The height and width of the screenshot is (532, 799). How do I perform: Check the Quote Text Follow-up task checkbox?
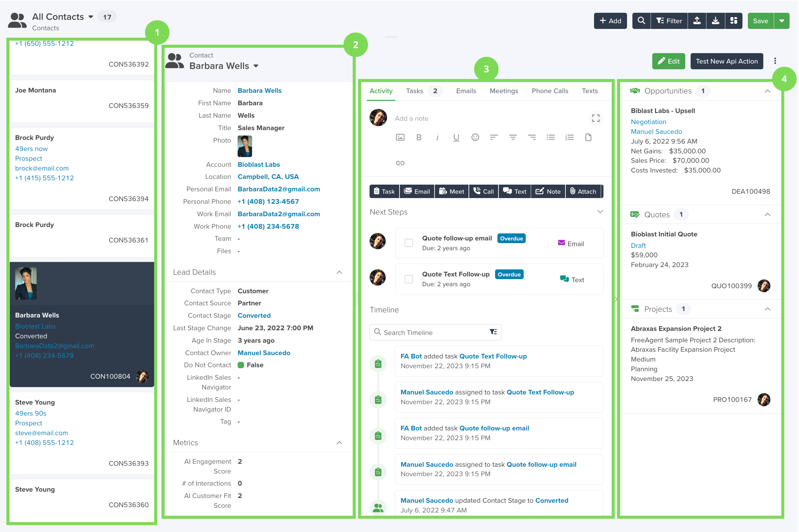click(409, 279)
